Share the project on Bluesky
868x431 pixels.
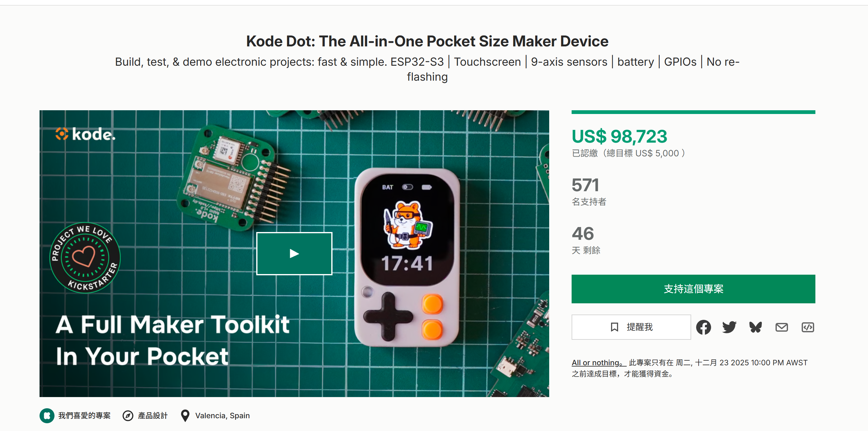point(756,327)
